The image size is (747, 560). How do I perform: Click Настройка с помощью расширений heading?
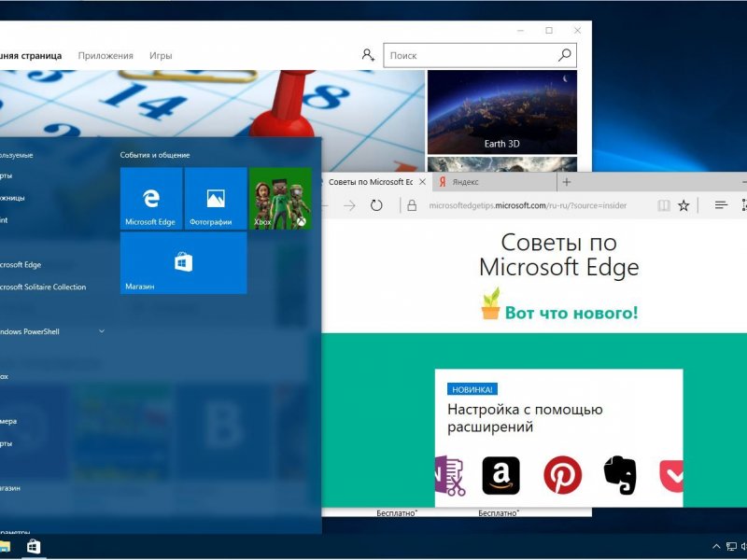pos(525,418)
